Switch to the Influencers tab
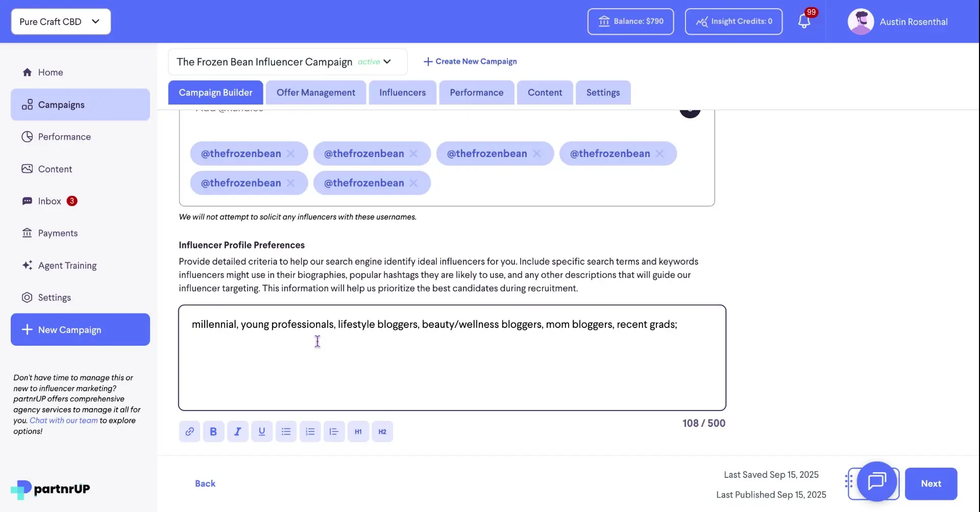Viewport: 980px width, 512px height. coord(402,92)
